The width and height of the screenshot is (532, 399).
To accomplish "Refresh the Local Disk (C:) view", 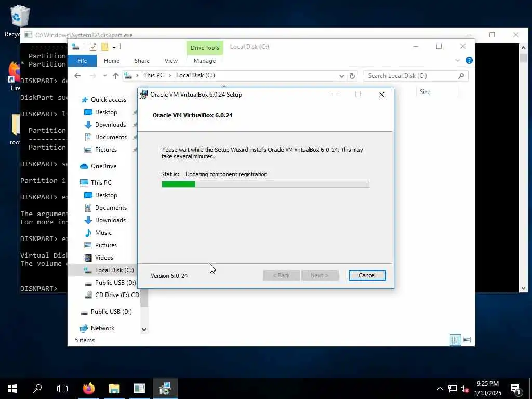I will click(352, 76).
